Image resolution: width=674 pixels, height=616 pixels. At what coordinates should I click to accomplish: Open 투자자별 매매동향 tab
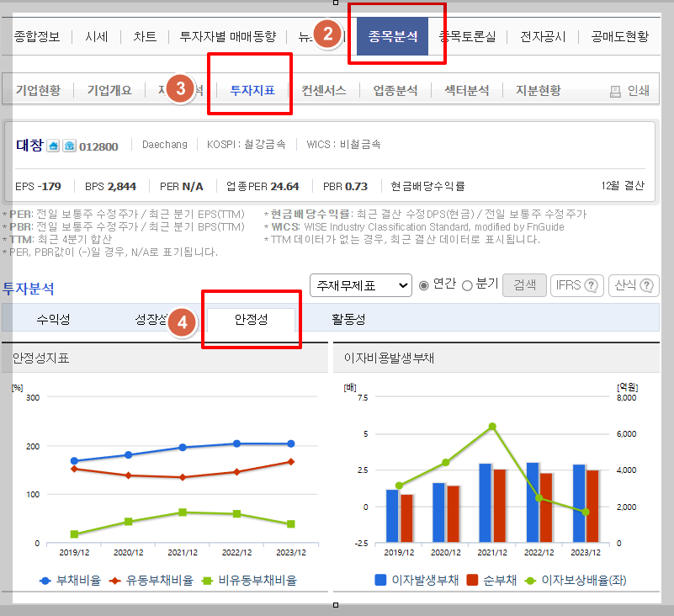tap(228, 36)
